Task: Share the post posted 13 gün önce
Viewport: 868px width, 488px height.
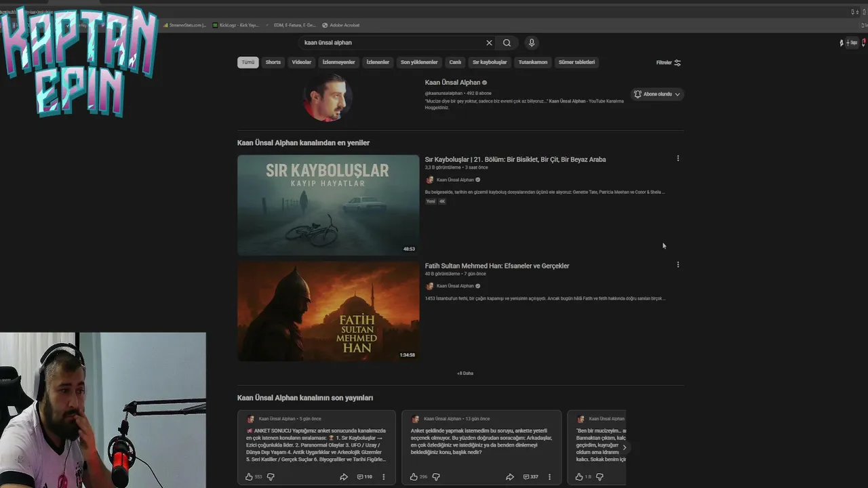Action: coord(510,477)
